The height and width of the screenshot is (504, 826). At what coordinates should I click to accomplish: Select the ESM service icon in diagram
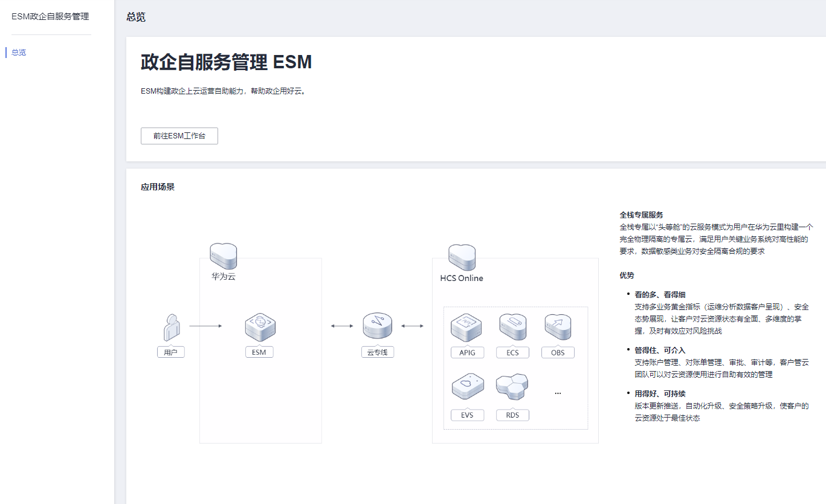(260, 328)
